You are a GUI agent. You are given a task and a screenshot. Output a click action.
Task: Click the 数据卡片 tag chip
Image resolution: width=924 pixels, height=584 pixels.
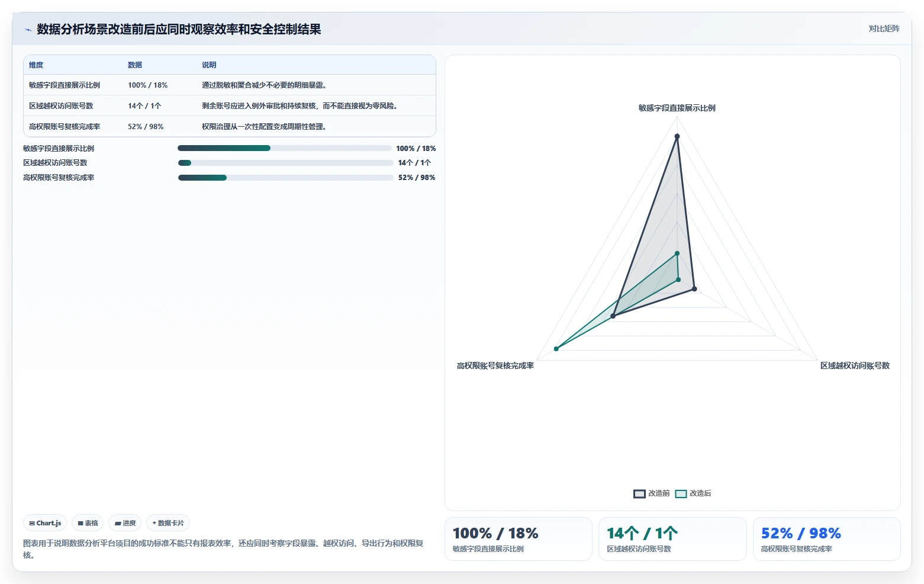[x=168, y=523]
